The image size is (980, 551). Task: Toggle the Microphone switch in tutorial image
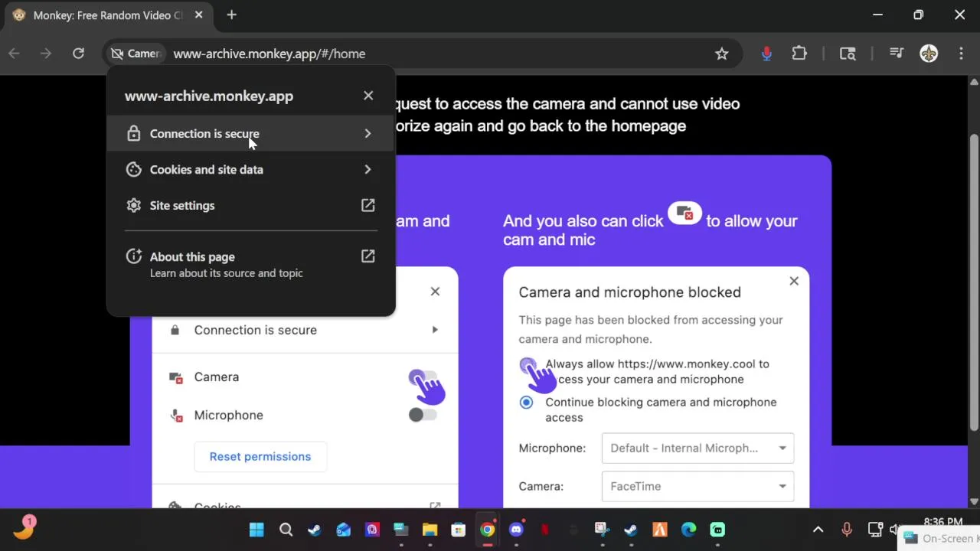423,415
